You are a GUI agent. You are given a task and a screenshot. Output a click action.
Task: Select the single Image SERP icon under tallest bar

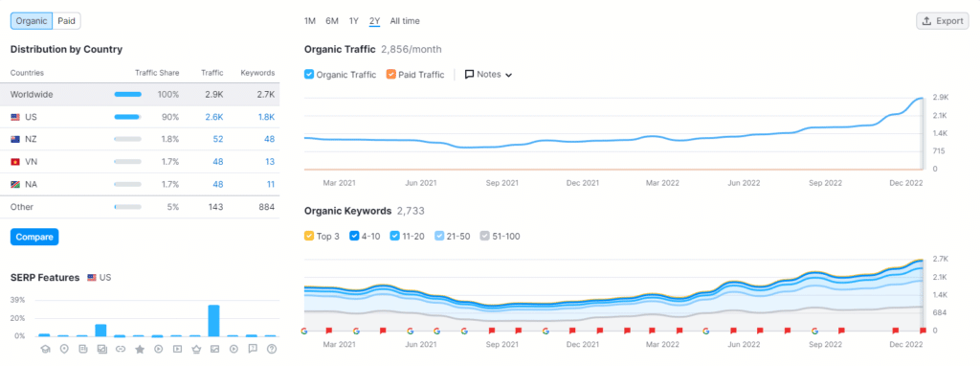pyautogui.click(x=214, y=349)
